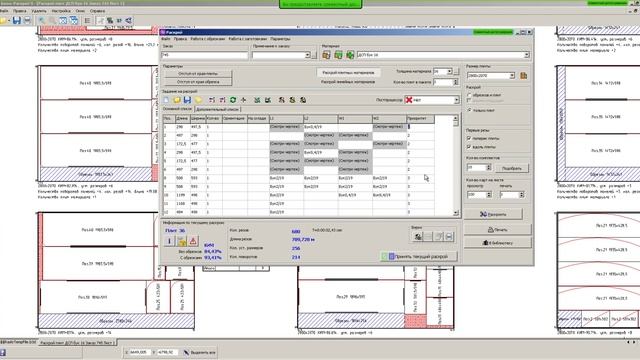Click the Кол-во комплектов spinner arrows
Viewport: 640px width, 360px height.
(x=489, y=167)
